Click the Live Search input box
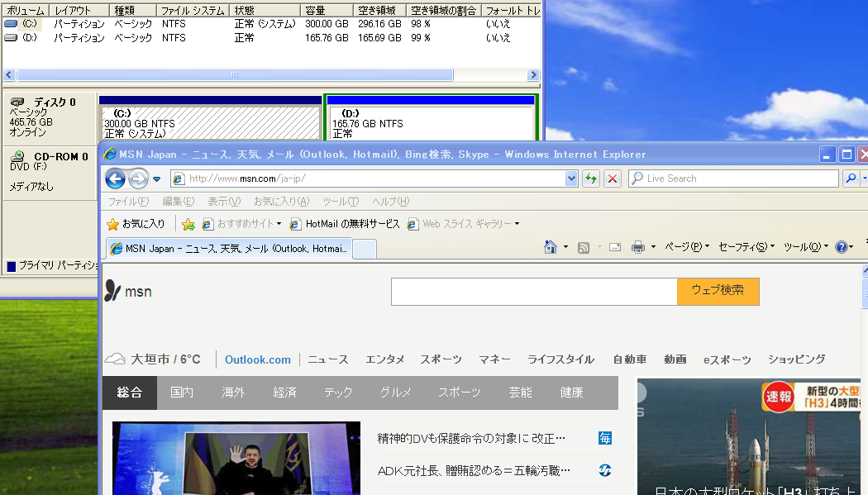This screenshot has height=495, width=868. coord(733,178)
